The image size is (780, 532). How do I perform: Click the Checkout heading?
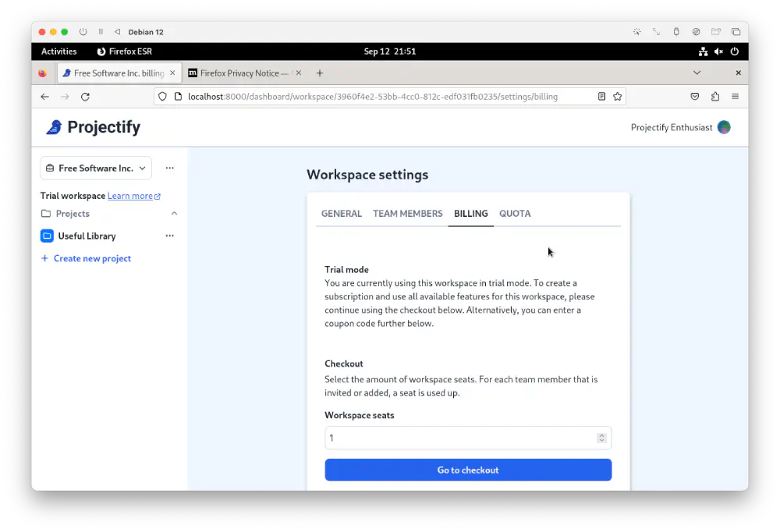pyautogui.click(x=344, y=364)
